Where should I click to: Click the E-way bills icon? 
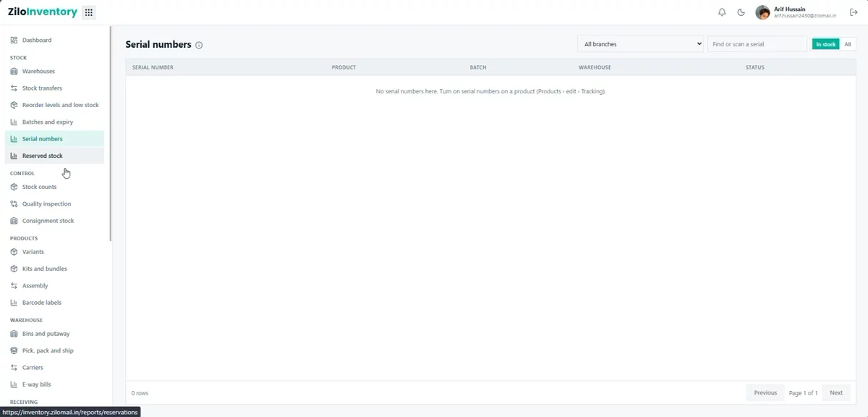tap(14, 384)
